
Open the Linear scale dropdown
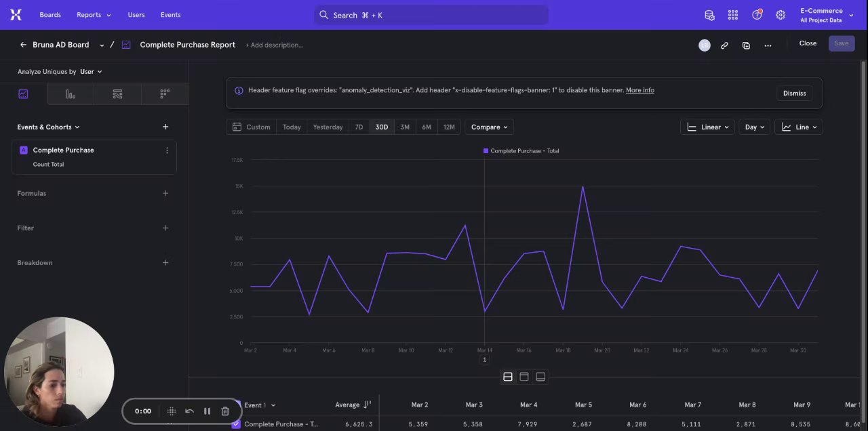707,127
